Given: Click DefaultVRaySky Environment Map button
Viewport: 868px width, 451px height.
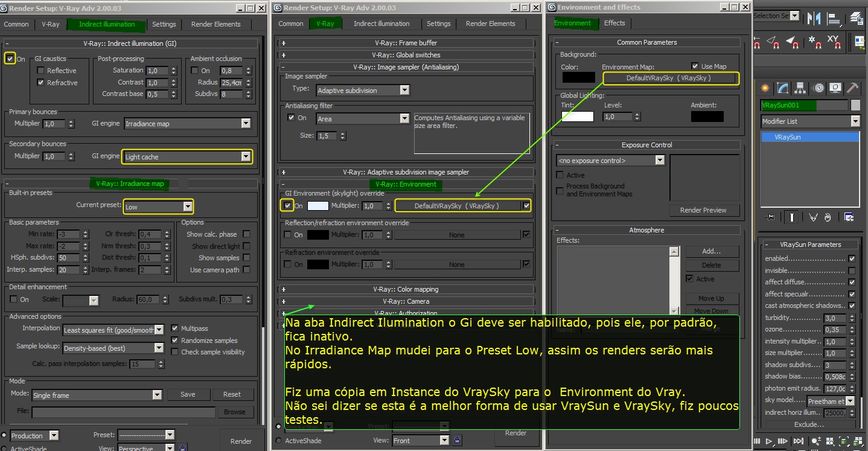Looking at the screenshot, I should [x=670, y=78].
